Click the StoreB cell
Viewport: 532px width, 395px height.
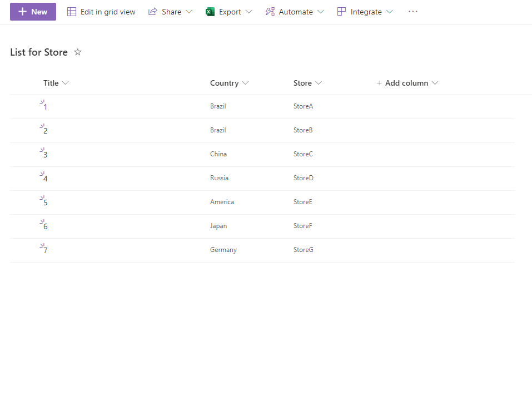[303, 130]
